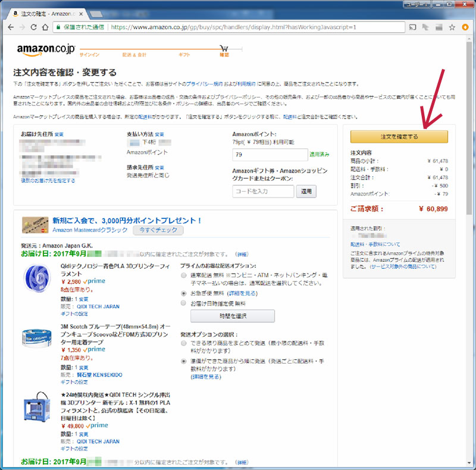Click the 適用 coupon apply button
476x470 pixels.
(x=306, y=192)
